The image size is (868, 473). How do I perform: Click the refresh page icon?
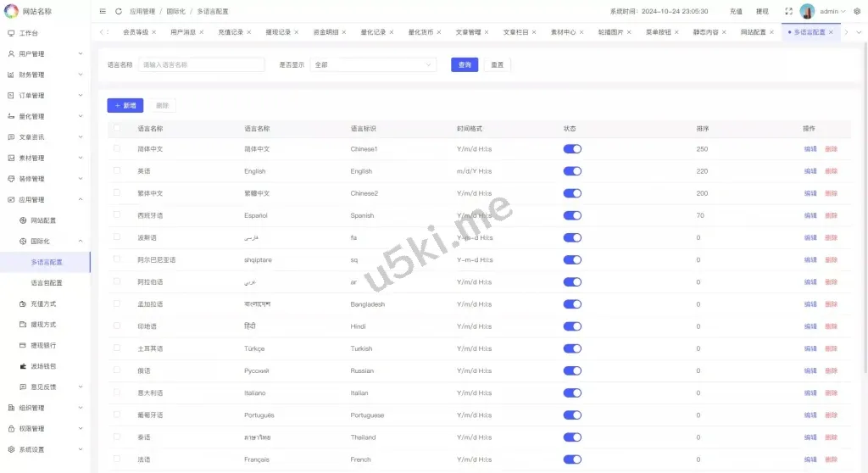pos(119,12)
